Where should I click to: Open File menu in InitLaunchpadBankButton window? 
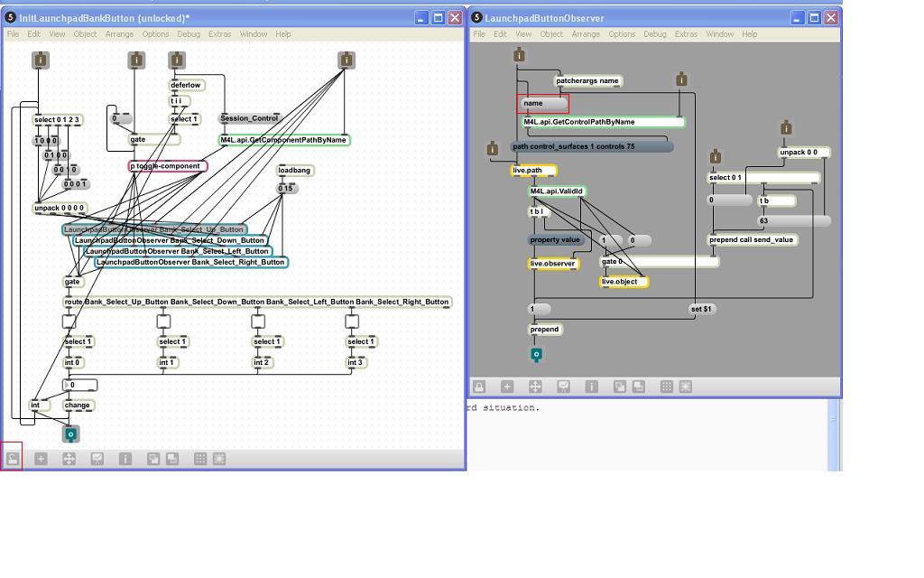tap(13, 34)
